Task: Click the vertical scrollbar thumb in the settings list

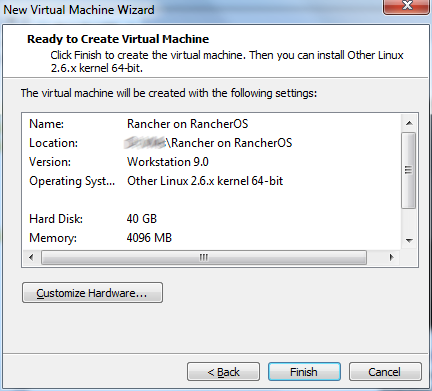Action: point(409,170)
